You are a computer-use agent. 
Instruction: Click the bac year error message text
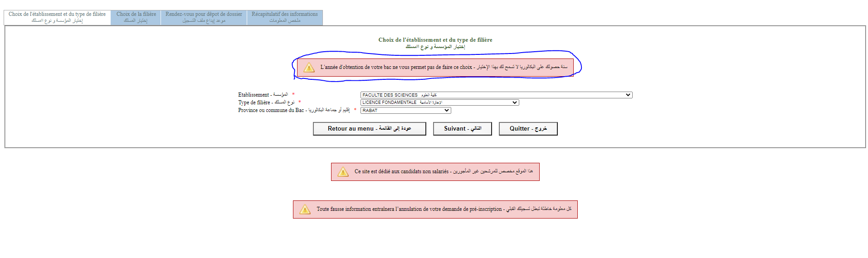[x=444, y=67]
